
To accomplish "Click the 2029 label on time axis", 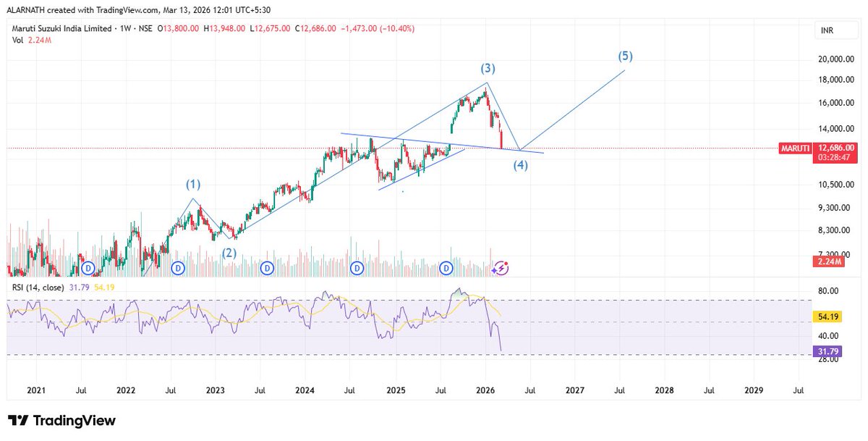I will pos(754,390).
